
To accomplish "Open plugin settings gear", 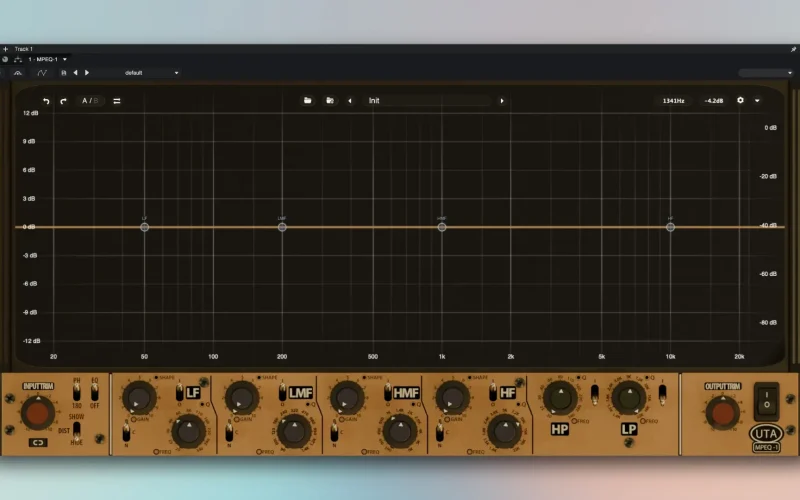I will (740, 101).
